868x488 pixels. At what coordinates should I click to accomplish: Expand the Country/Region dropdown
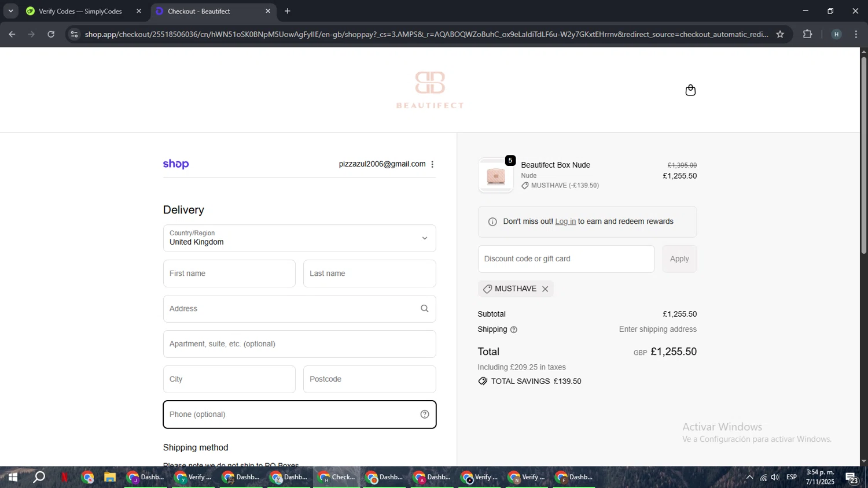pos(299,238)
